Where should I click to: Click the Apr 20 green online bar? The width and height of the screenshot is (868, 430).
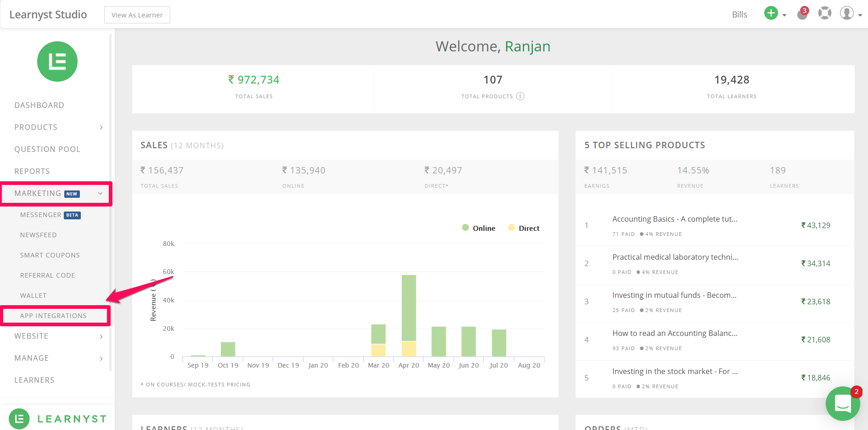coord(409,308)
